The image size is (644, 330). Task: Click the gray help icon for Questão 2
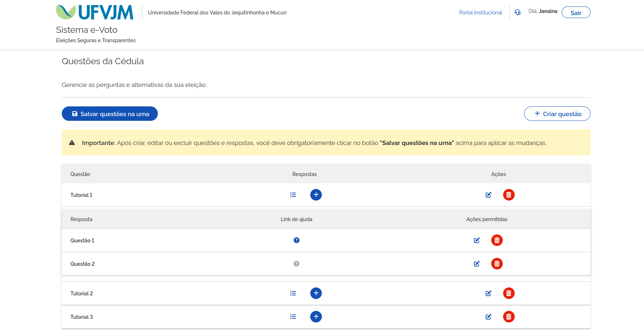pyautogui.click(x=297, y=264)
